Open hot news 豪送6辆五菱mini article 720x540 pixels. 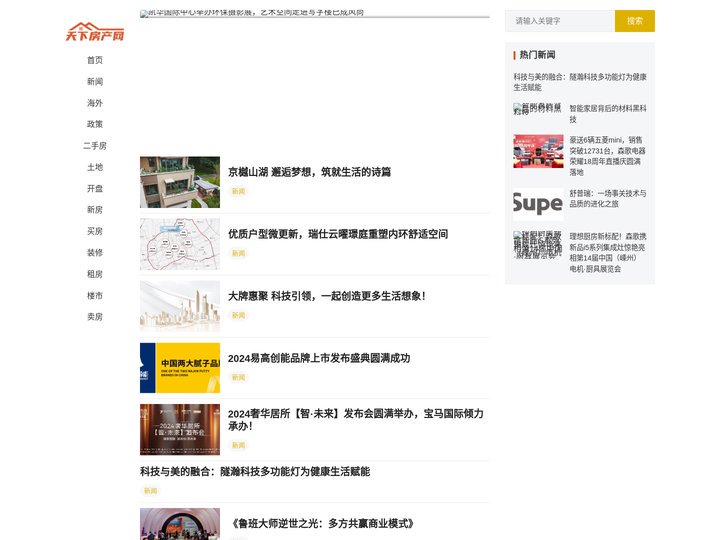pyautogui.click(x=608, y=156)
